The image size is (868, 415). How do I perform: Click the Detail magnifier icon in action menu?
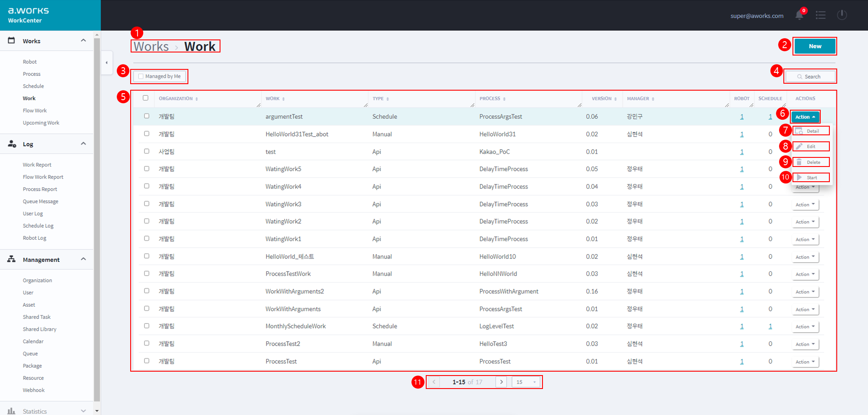[x=799, y=131]
